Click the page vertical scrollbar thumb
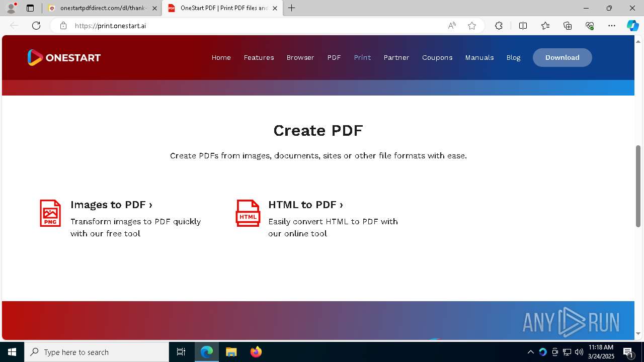644x362 pixels. pos(638,186)
